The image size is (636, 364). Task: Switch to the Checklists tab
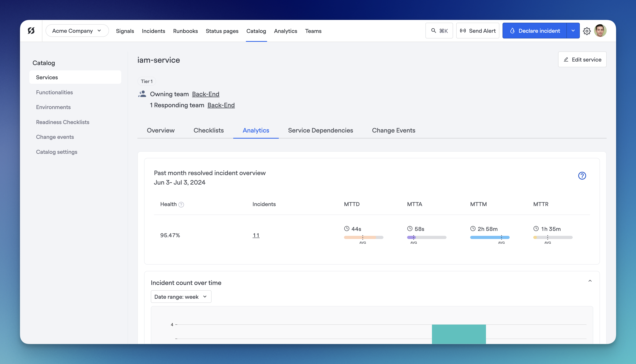coord(209,130)
